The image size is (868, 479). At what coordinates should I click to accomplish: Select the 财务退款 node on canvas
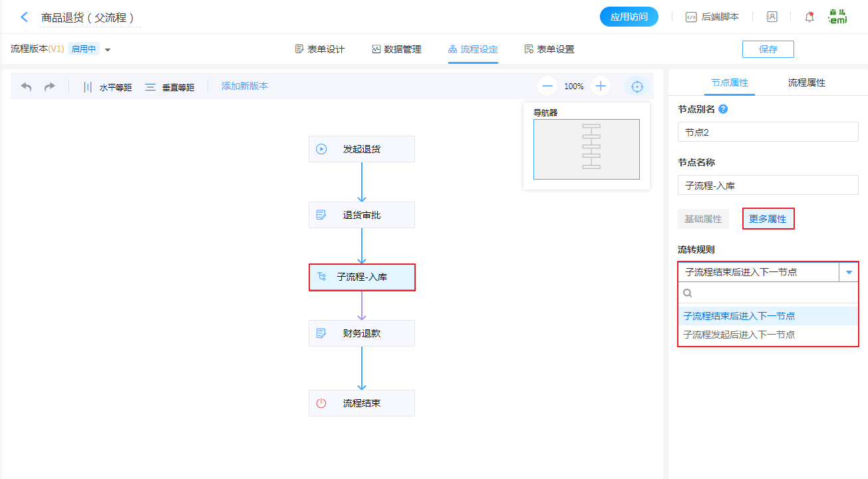coord(362,333)
